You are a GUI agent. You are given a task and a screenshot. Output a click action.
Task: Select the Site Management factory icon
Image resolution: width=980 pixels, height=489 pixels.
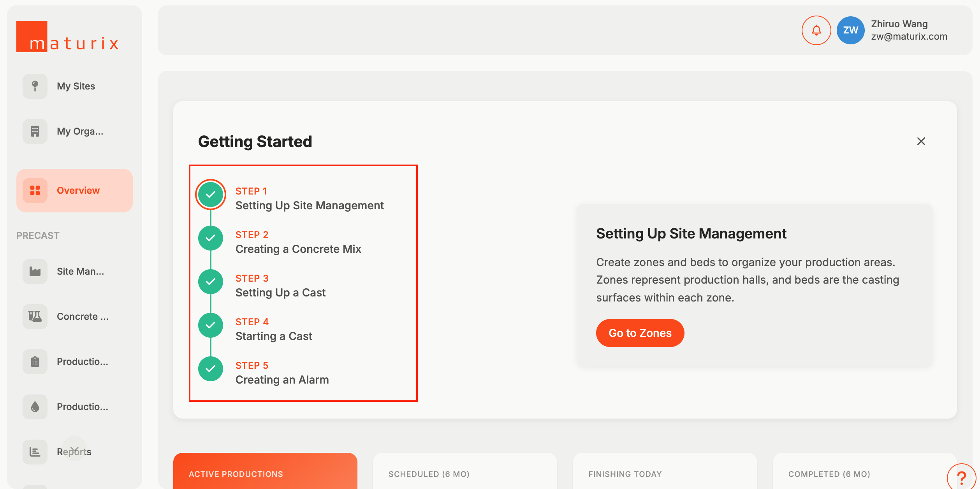(x=35, y=271)
